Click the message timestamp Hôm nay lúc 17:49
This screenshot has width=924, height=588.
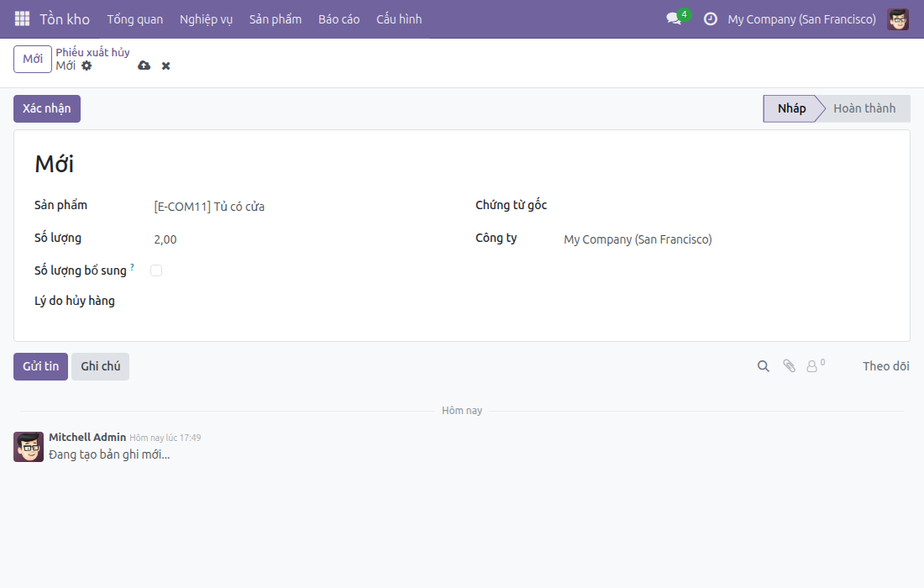tap(165, 438)
